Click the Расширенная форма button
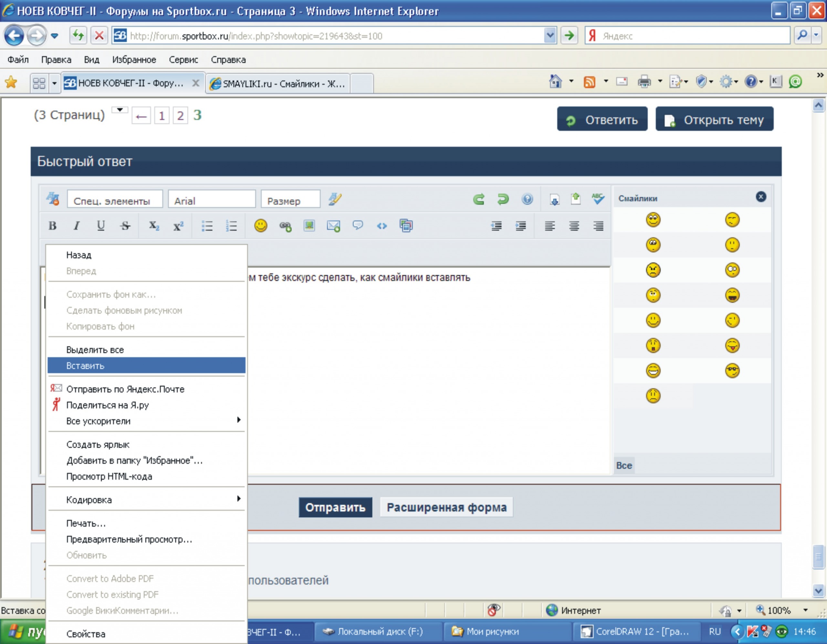The width and height of the screenshot is (827, 644). click(446, 507)
